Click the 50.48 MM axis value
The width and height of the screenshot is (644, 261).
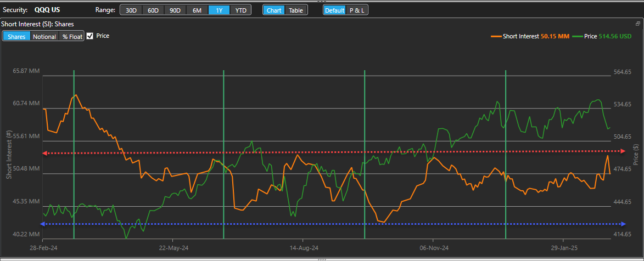click(26, 169)
